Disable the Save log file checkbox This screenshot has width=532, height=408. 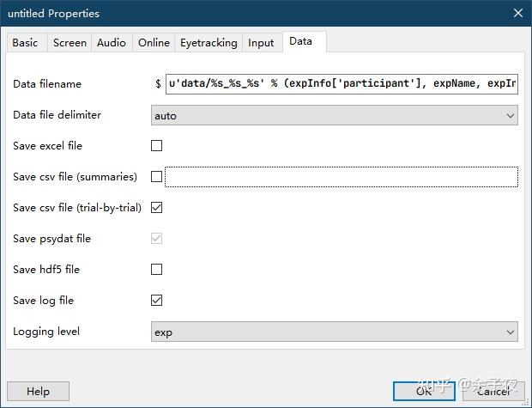156,301
